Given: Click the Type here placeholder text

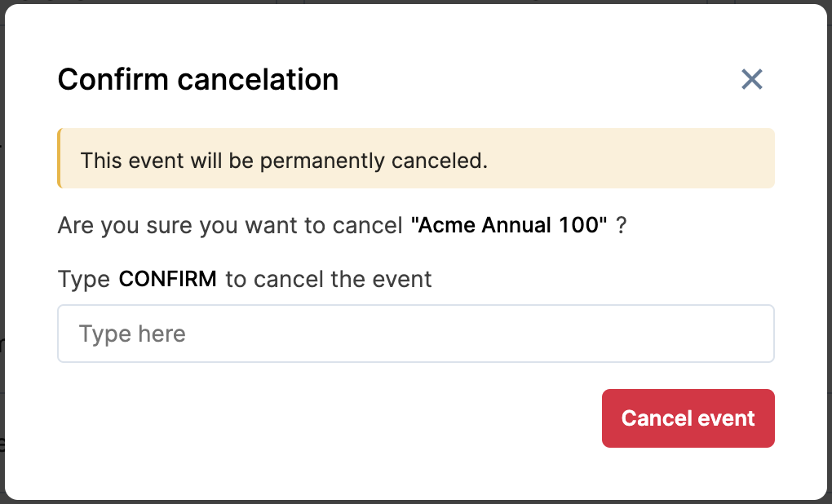Looking at the screenshot, I should pos(131,334).
